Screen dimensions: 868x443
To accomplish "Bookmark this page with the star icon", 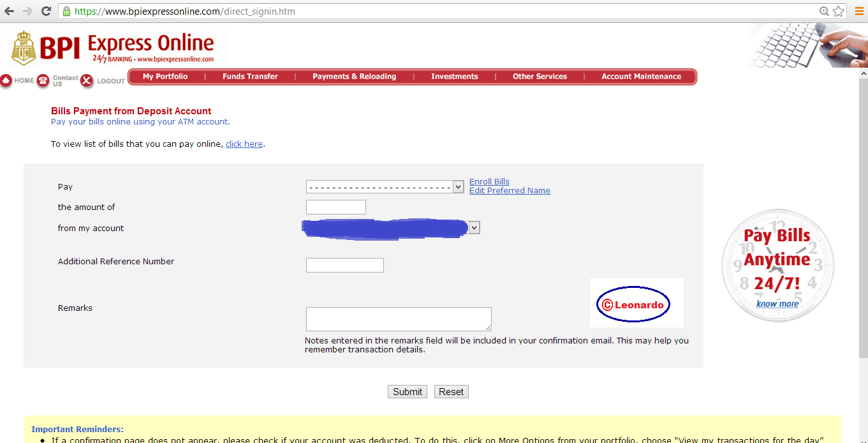I will 839,11.
